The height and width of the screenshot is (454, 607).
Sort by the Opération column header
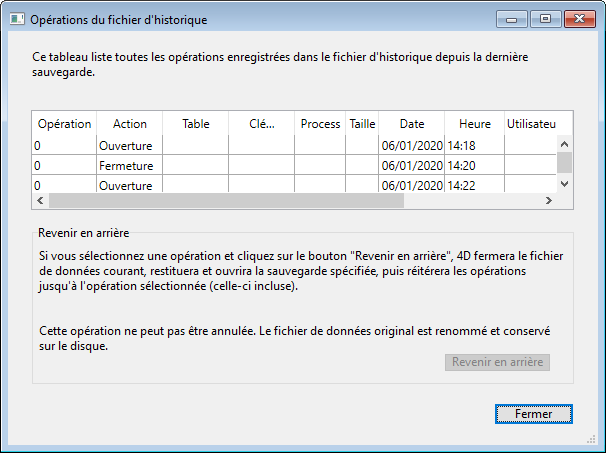(64, 124)
